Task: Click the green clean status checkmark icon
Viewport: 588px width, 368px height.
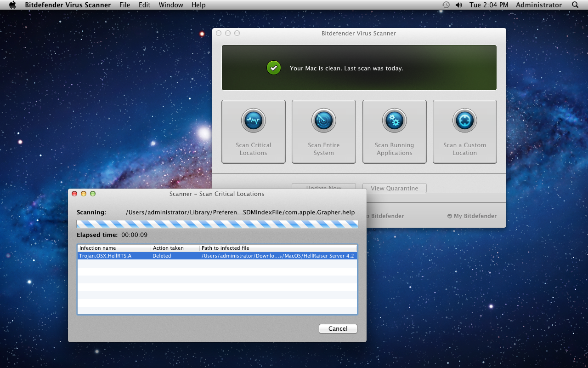Action: (x=274, y=68)
